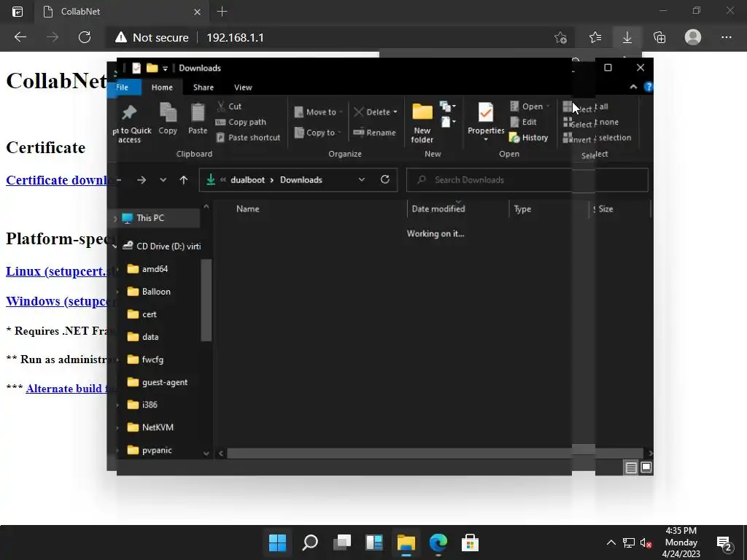
Task: Select the amd64 folder in tree
Action: pyautogui.click(x=148, y=269)
